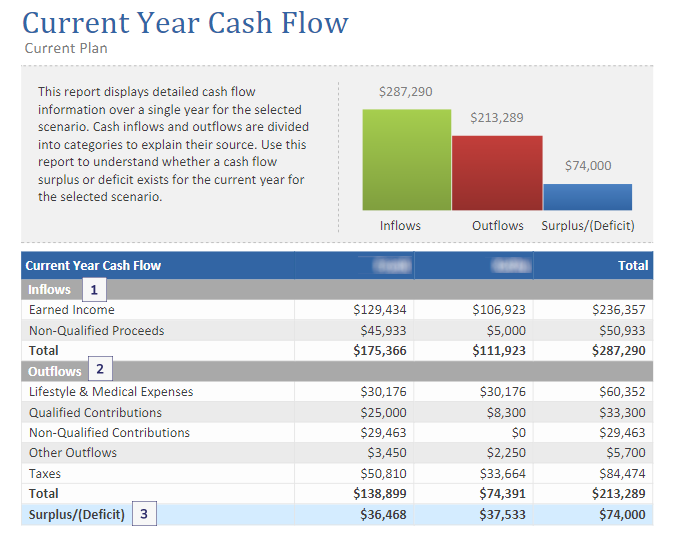The height and width of the screenshot is (544, 673).
Task: Select the blue Surplus/(Deficit) bar in chart
Action: (x=588, y=197)
